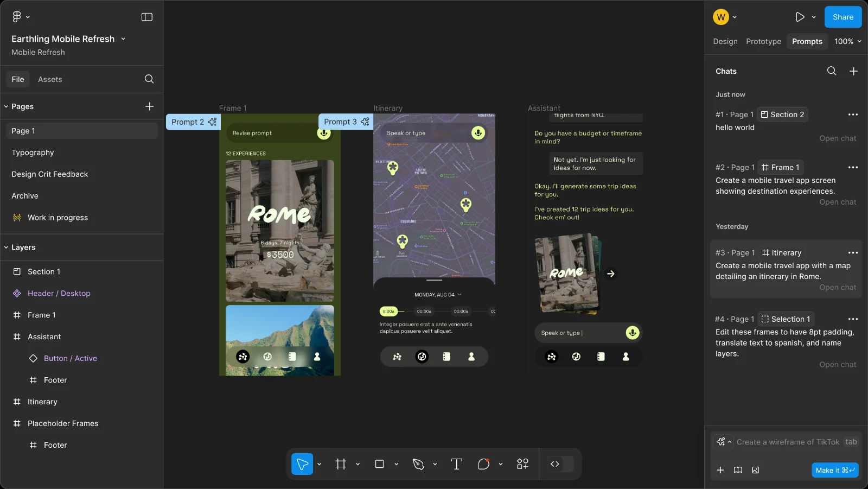Collapse the Layers section

pos(6,247)
